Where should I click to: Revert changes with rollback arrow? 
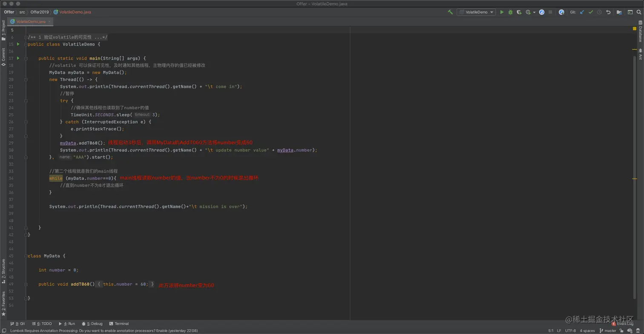click(x=608, y=12)
